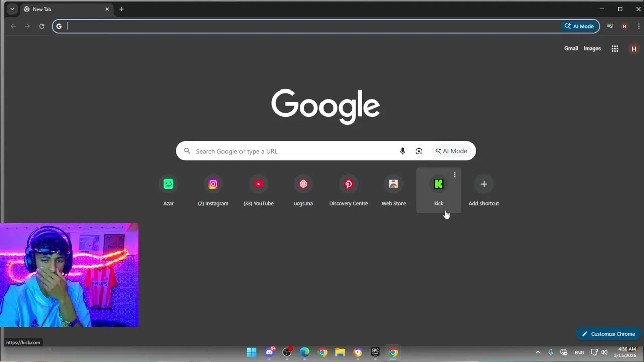Open the tab search dropdown arrow

[12, 9]
